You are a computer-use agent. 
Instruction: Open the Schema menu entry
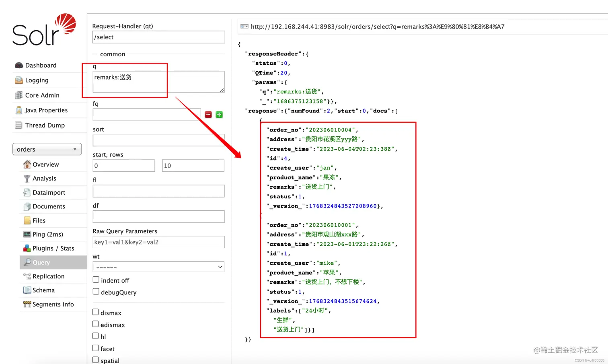44,290
